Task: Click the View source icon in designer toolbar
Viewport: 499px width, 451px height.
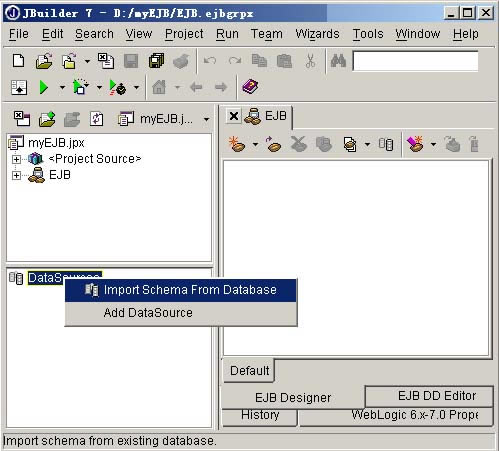Action: (x=350, y=144)
